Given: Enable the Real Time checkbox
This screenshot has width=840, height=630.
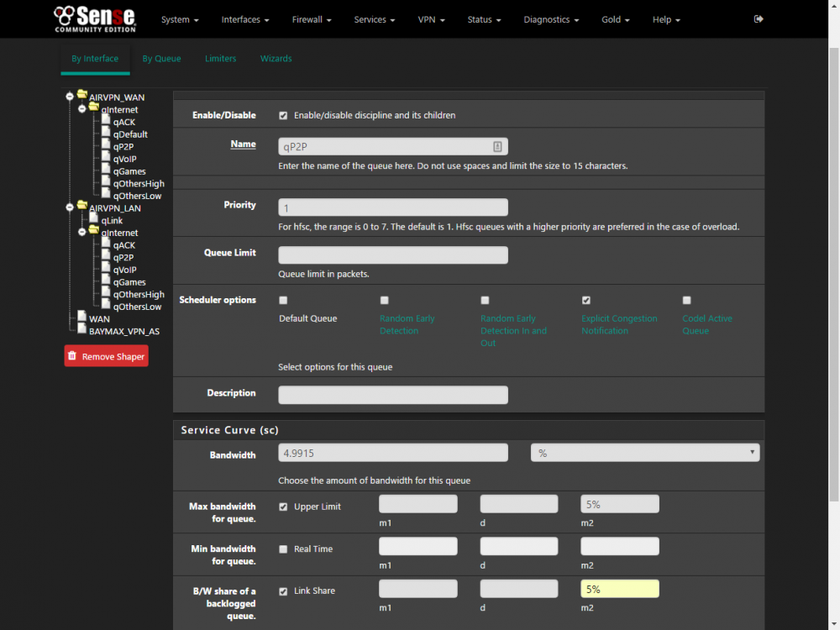Looking at the screenshot, I should point(283,549).
